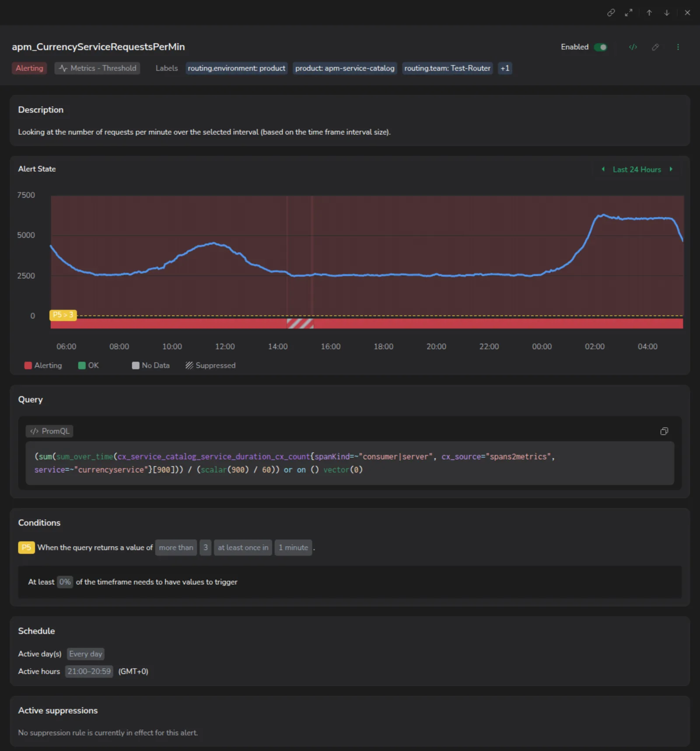
Task: Go to previous alert with up arrow
Action: pos(649,13)
